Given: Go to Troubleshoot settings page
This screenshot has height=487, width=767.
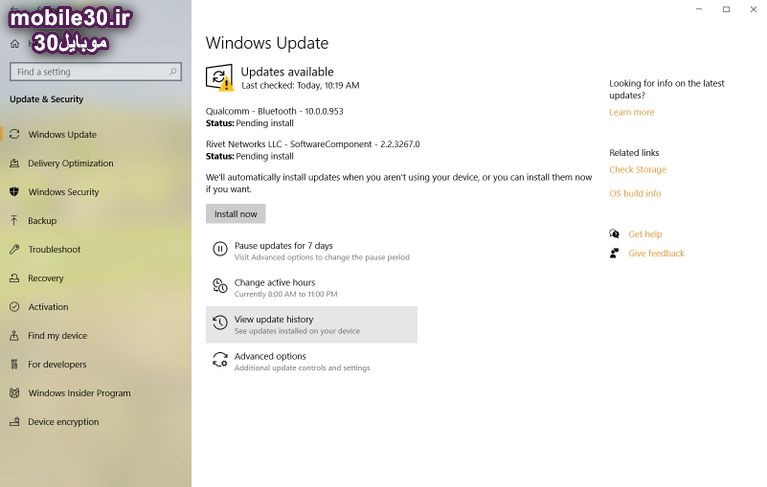Looking at the screenshot, I should coord(54,249).
